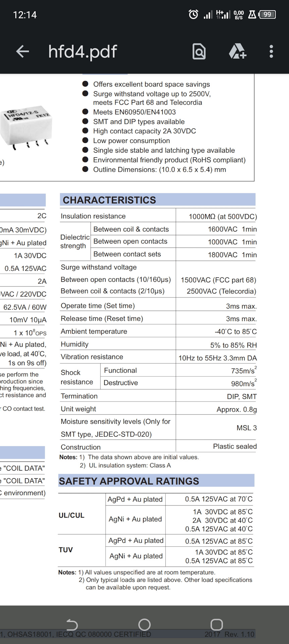Screen dimensions: 289x644
Task: Tap the hfd4.pdf document title
Action: [x=82, y=52]
